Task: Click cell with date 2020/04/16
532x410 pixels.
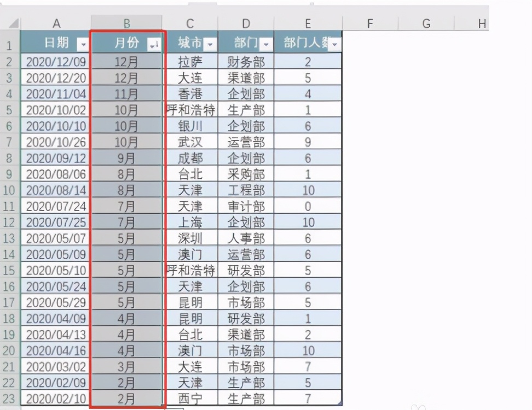Action: click(x=56, y=350)
